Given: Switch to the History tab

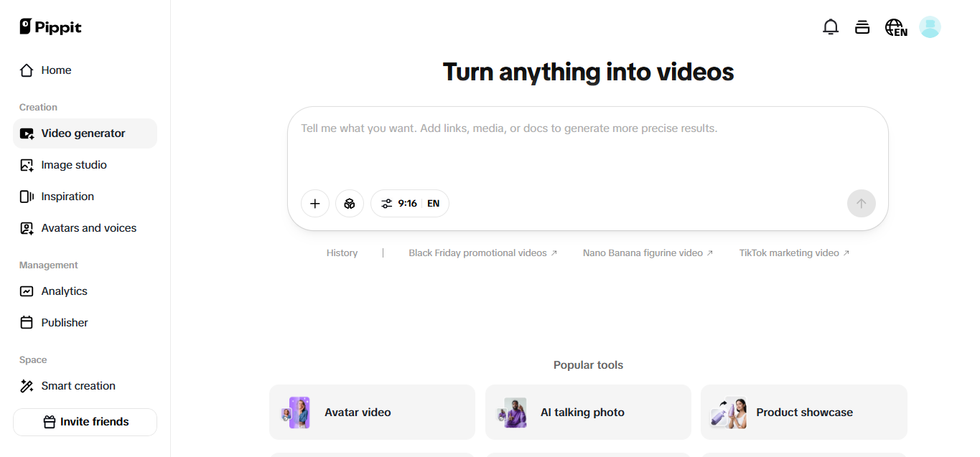Looking at the screenshot, I should coord(342,253).
